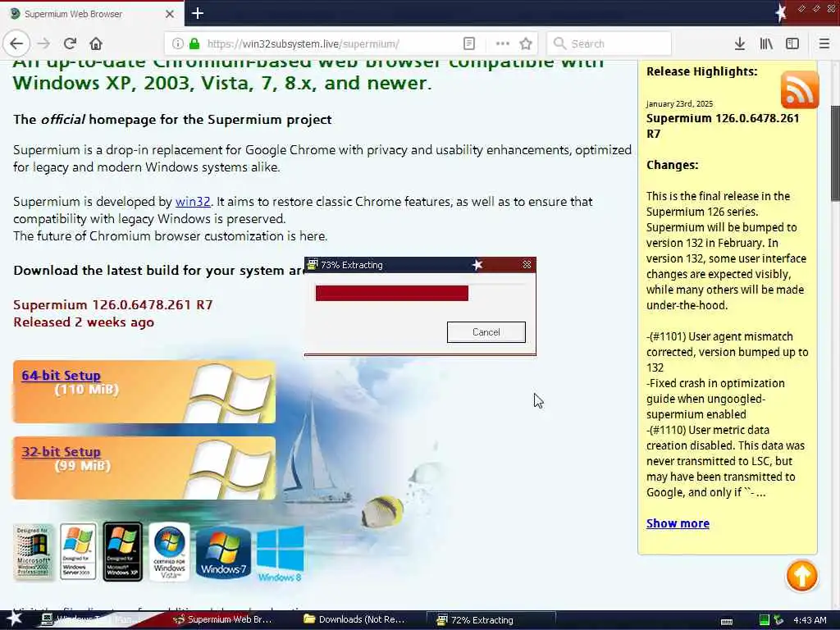This screenshot has width=840, height=630.
Task: Open page actions three-dot menu
Action: click(x=503, y=43)
